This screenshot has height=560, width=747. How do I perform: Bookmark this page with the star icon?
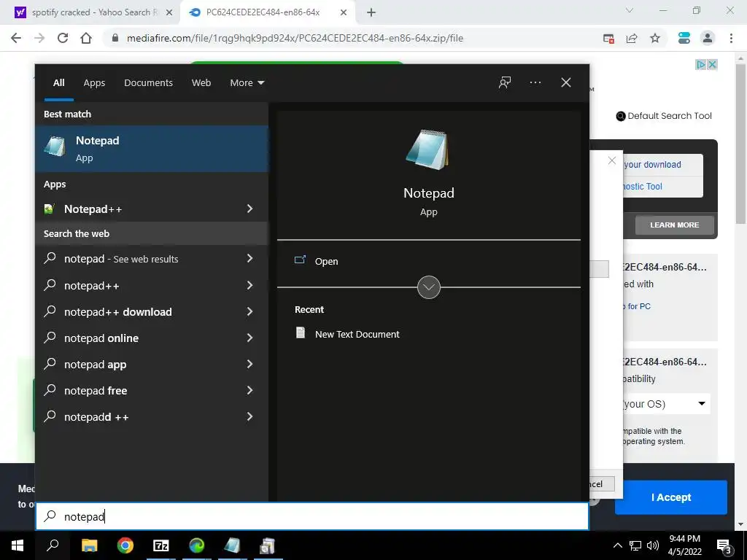[x=655, y=38]
